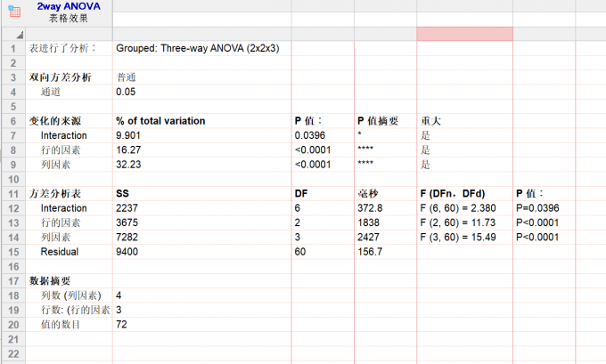Click the values count cell showing 72

122,325
